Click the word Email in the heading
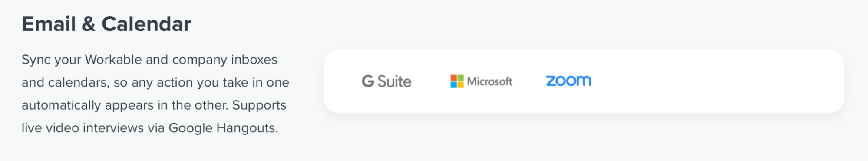Viewport: 868px width, 161px height. [x=49, y=24]
